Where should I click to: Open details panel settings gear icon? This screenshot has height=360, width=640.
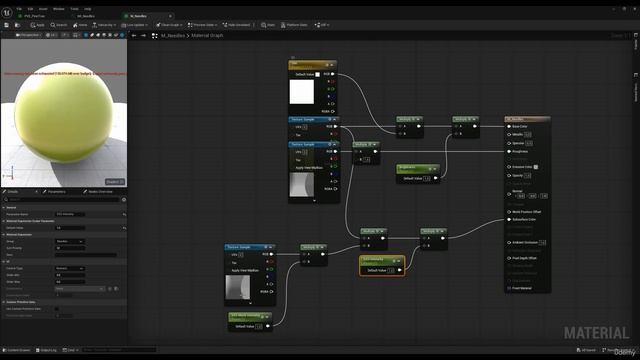coord(124,200)
